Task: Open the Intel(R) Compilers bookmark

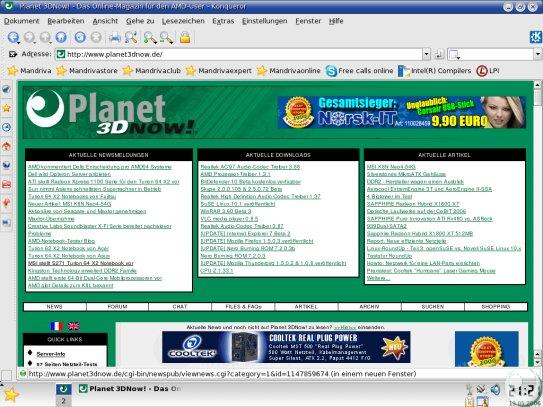Action: point(435,71)
